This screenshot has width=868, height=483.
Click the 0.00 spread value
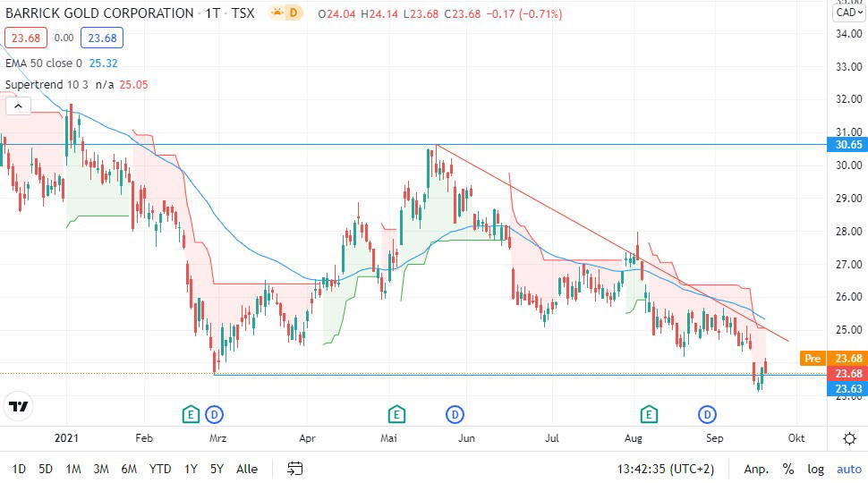[64, 38]
